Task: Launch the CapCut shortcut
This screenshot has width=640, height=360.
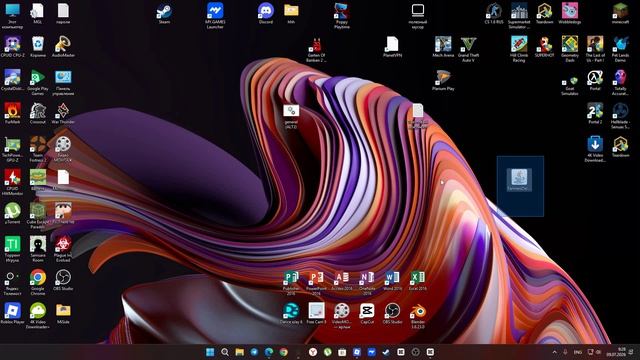Action: point(367,313)
